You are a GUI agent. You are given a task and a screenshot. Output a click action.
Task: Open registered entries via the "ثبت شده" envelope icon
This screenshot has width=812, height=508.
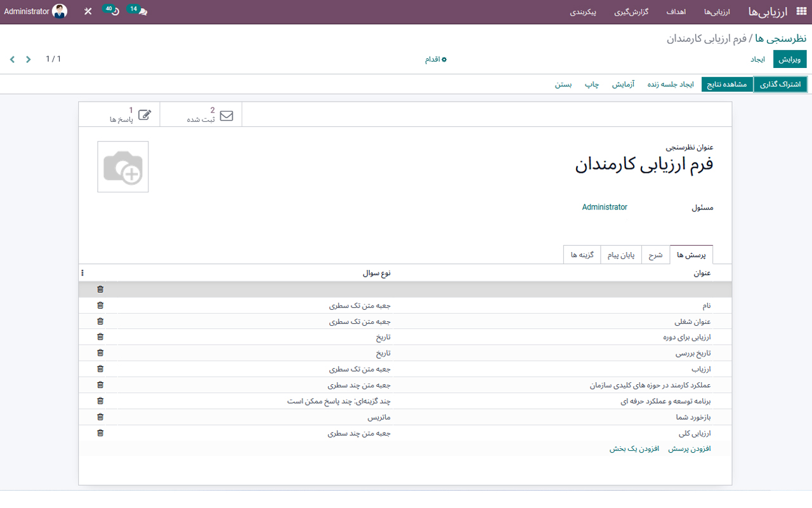(x=200, y=114)
